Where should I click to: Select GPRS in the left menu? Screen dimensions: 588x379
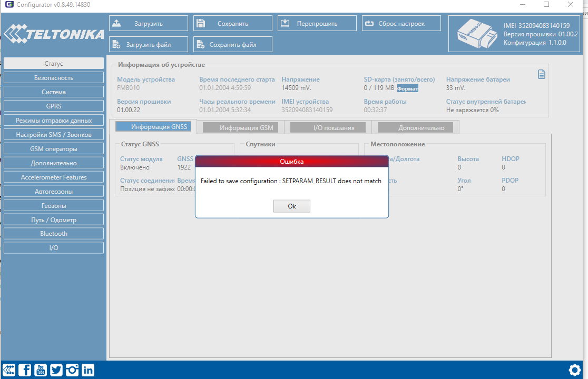point(54,106)
